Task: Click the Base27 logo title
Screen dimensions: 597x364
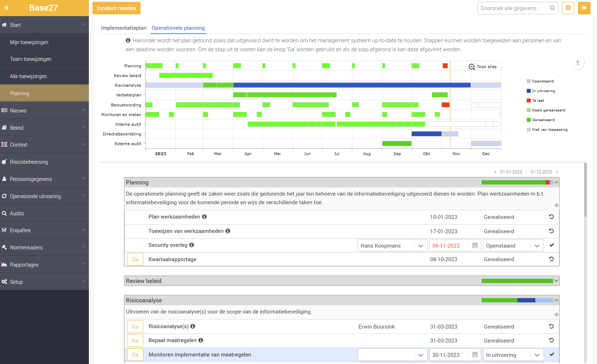Action: pyautogui.click(x=43, y=8)
